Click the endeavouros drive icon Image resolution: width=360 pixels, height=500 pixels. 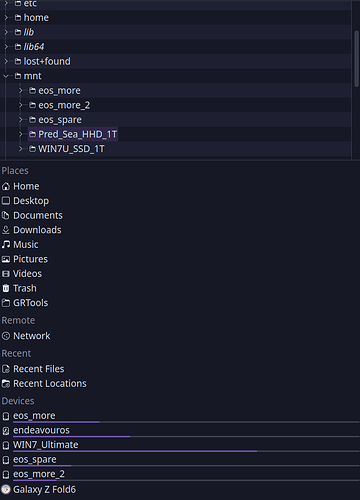pyautogui.click(x=6, y=431)
